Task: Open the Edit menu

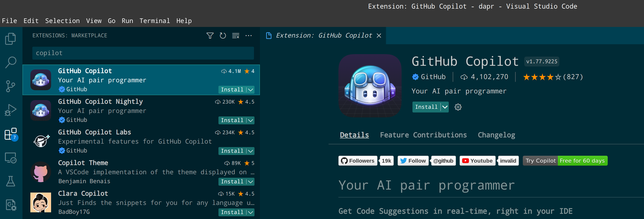Action: tap(31, 21)
